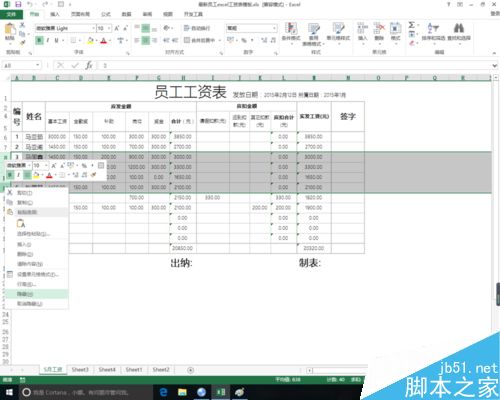The height and width of the screenshot is (400, 500).
Task: Toggle Bold in the ribbon font group
Action: 39,40
